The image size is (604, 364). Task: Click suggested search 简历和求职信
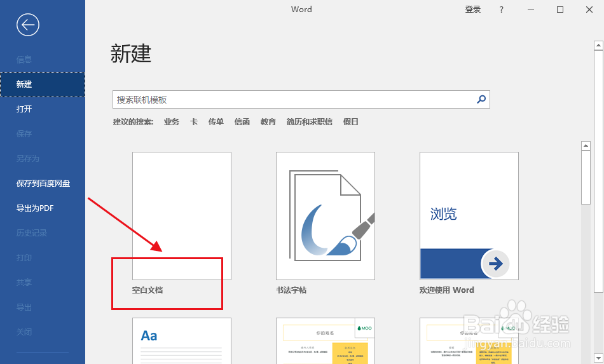pyautogui.click(x=310, y=122)
